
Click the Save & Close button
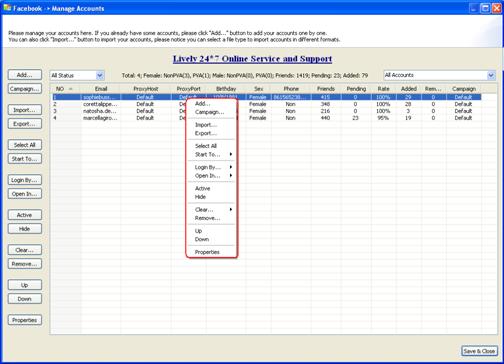click(x=479, y=351)
